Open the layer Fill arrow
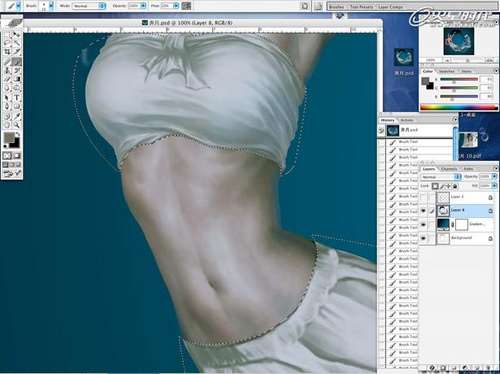 click(x=494, y=185)
